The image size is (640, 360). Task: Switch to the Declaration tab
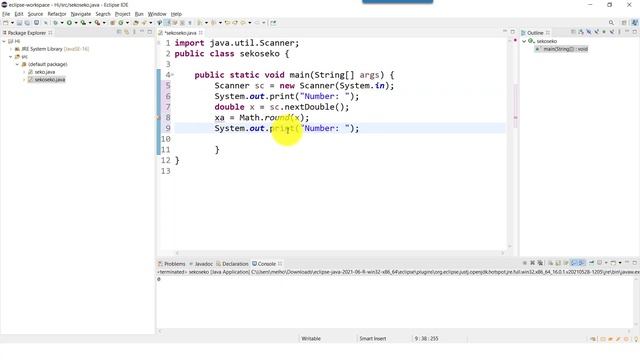[x=232, y=264]
